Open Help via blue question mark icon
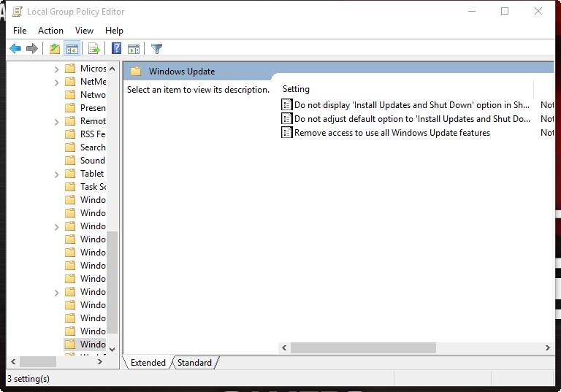The image size is (561, 392). coord(116,48)
